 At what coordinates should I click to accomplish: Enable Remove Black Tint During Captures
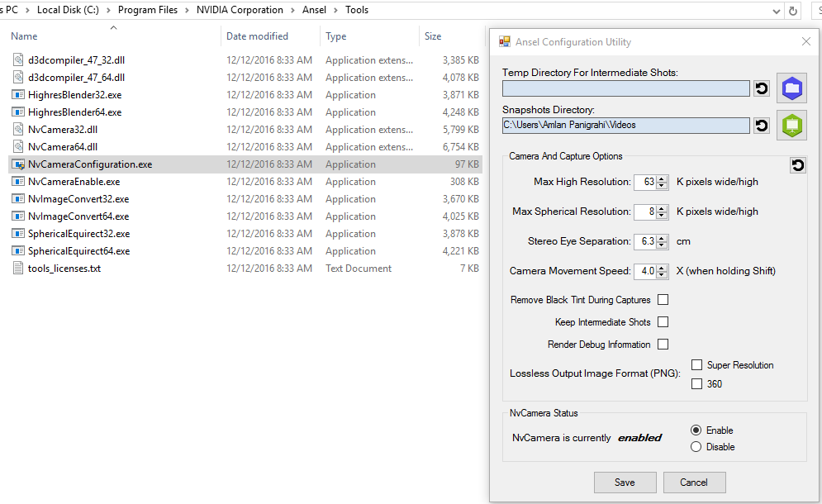point(663,299)
